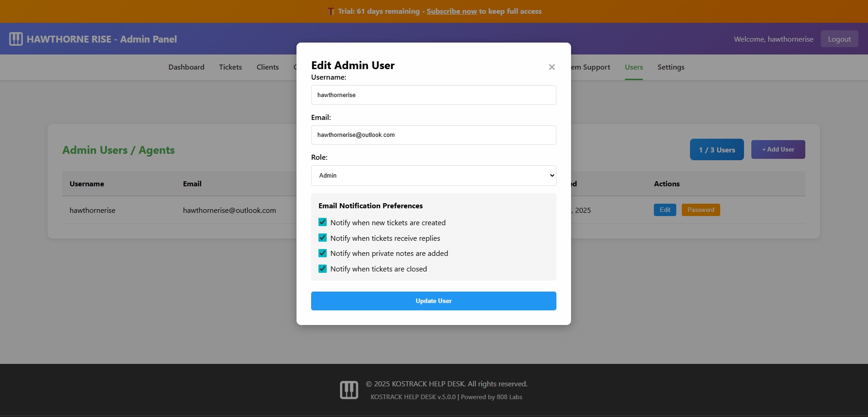The width and height of the screenshot is (868, 417).
Task: Click the footer Kostrack piano logo
Action: (x=349, y=390)
